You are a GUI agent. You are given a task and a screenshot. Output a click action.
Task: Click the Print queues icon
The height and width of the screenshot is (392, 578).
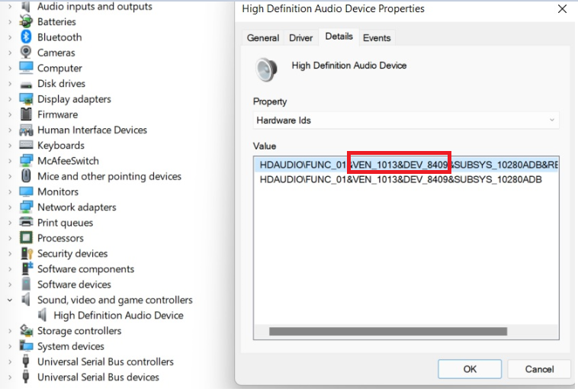tap(27, 223)
